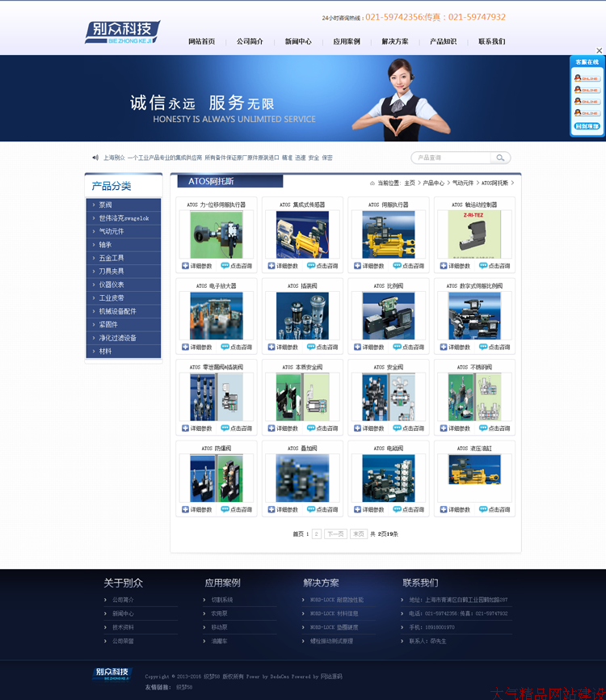Click 主页 in the breadcrumb
The image size is (606, 700).
coord(410,183)
